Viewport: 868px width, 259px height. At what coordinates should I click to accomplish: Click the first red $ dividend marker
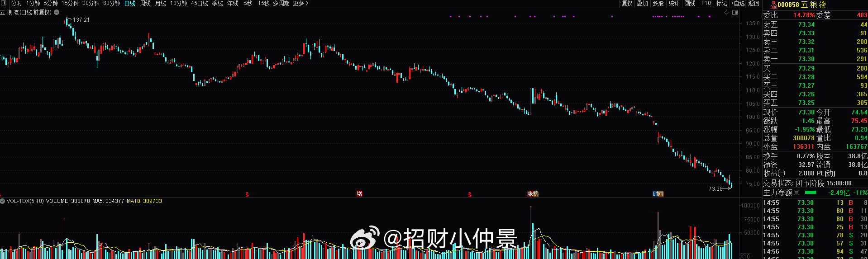click(x=247, y=194)
